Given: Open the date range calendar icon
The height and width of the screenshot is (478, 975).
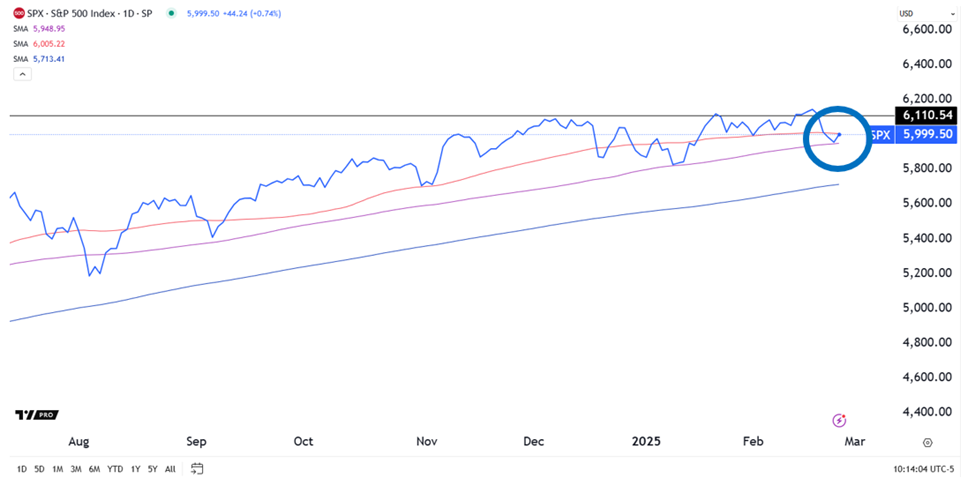Looking at the screenshot, I should coord(198,468).
